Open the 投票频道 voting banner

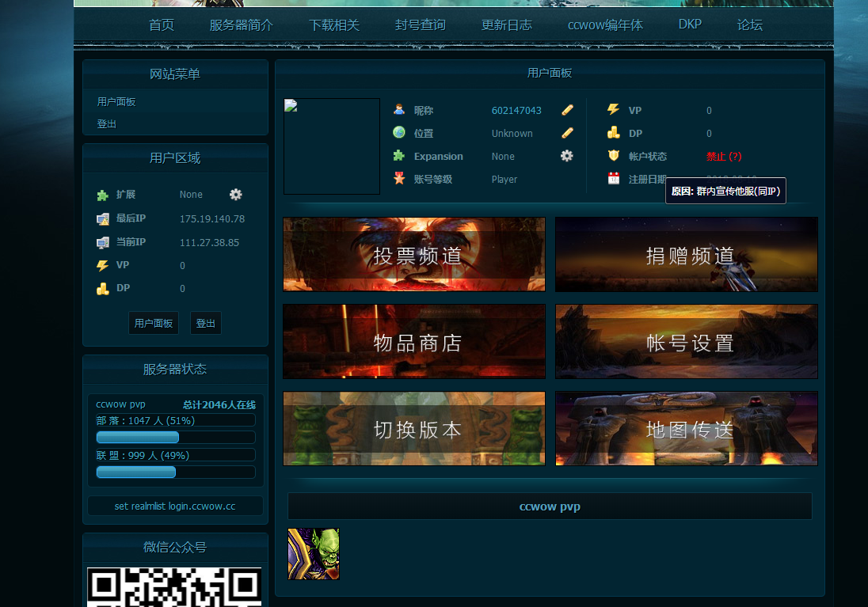coord(414,255)
